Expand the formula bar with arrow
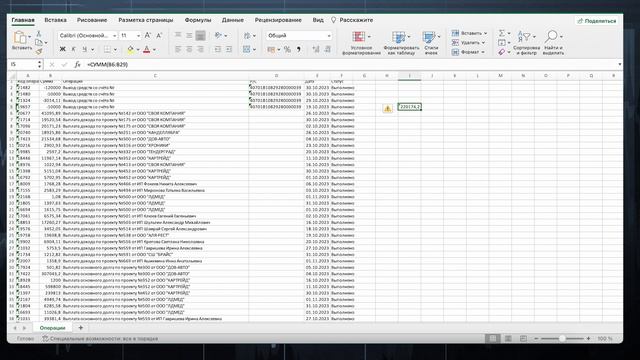640x360 pixels. tap(620, 64)
